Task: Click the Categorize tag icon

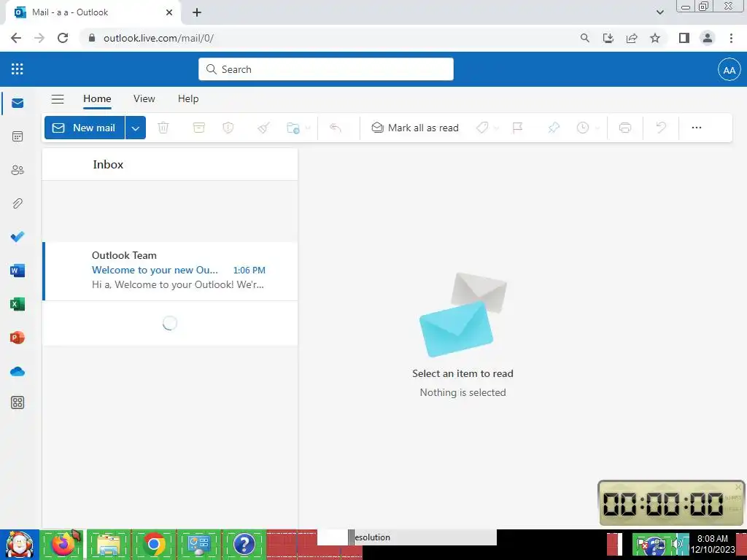Action: coord(482,128)
